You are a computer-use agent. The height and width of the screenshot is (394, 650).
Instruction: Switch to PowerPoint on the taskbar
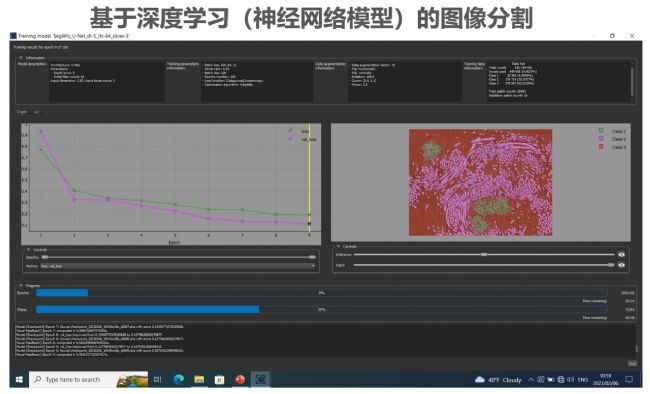(x=240, y=379)
